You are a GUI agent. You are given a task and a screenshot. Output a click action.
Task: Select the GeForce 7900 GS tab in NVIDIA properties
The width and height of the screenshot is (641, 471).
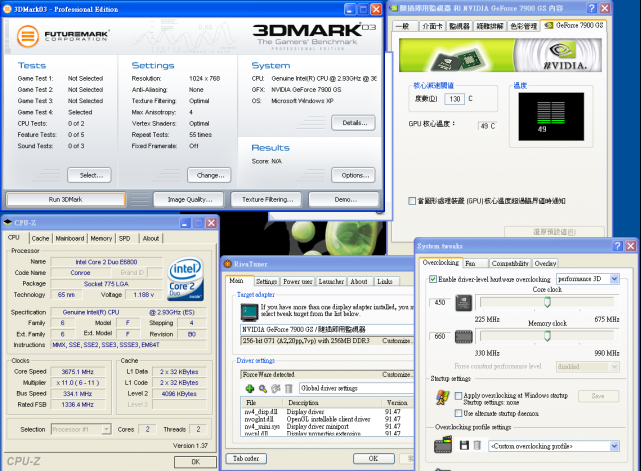pyautogui.click(x=574, y=25)
